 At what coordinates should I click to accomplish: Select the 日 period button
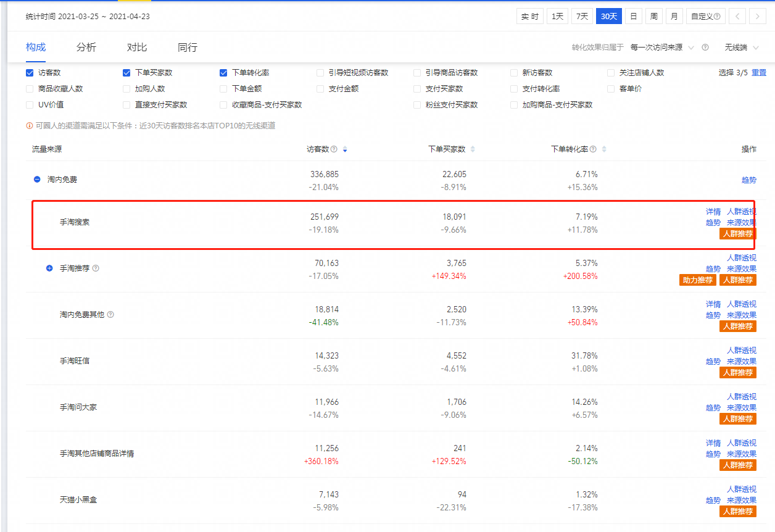(634, 17)
